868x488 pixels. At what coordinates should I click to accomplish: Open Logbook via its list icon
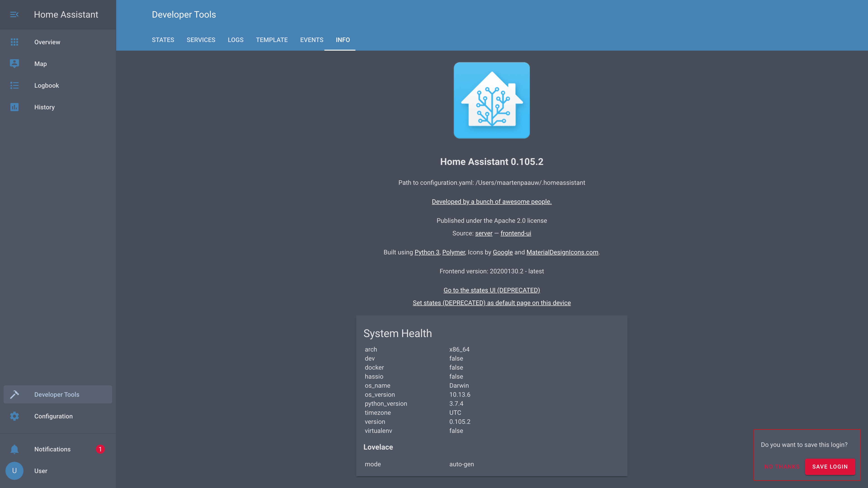click(14, 86)
